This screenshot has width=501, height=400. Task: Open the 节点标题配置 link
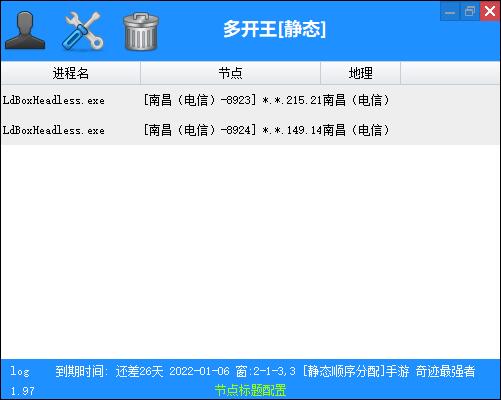(x=250, y=390)
